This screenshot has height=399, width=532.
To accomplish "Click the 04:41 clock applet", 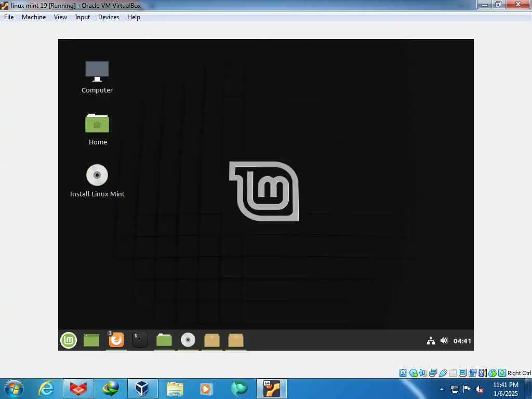I will 462,341.
